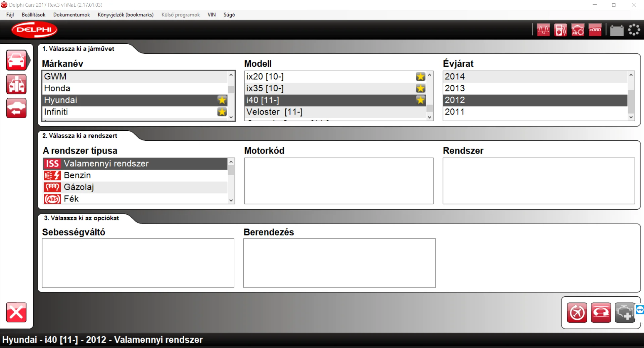Click the Márkanév list scroll-down arrow
The image size is (644, 348).
[231, 117]
